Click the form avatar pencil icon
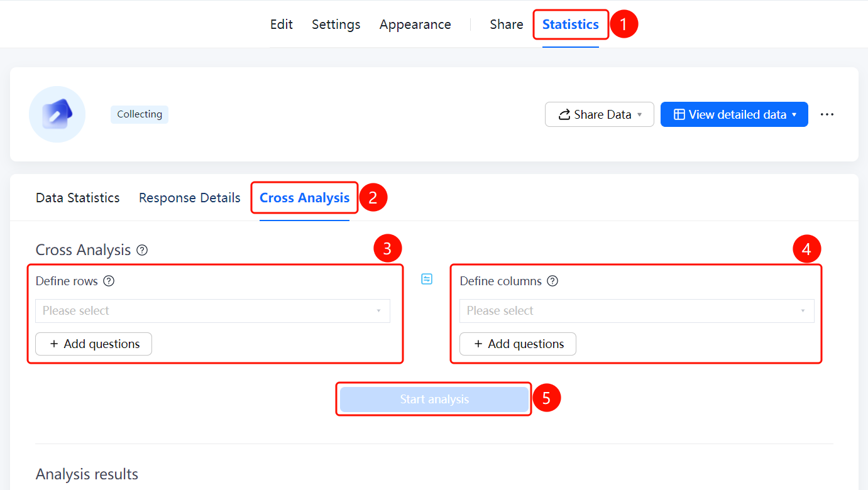868x490 pixels. (x=57, y=114)
